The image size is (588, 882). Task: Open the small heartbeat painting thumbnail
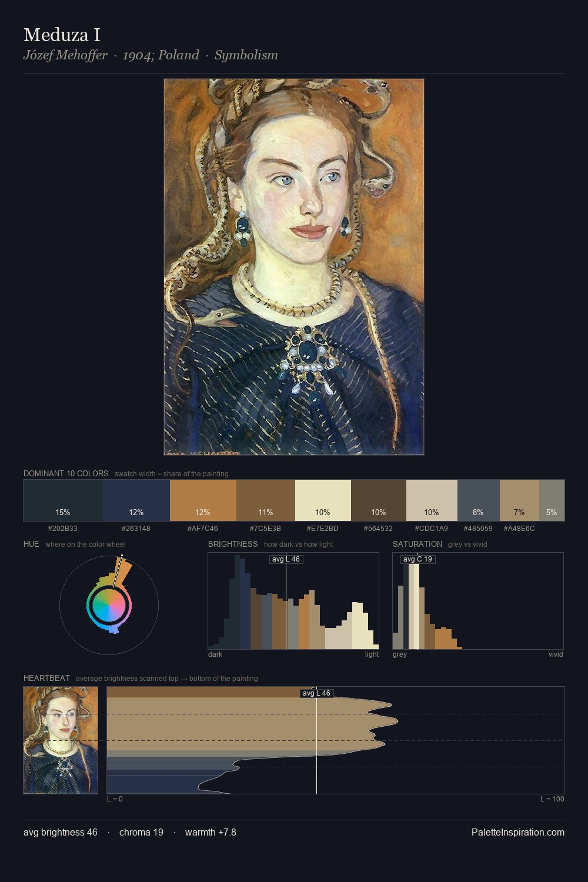(x=61, y=740)
